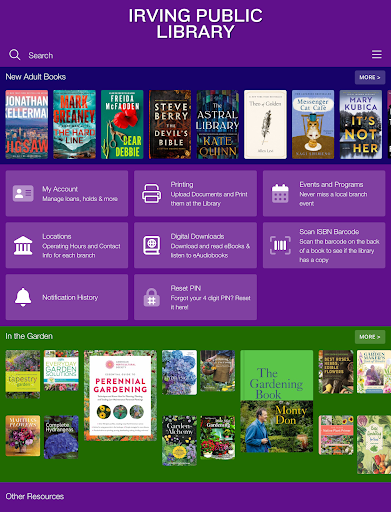Viewport: 391px width, 512px height.
Task: Open Perennial Gardening book cover
Action: coord(120,395)
